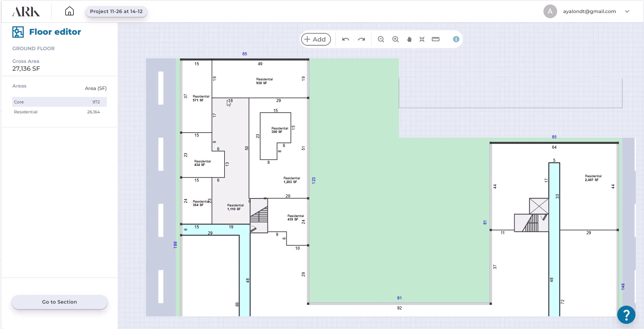Expand the account dropdown chevron

tap(627, 11)
